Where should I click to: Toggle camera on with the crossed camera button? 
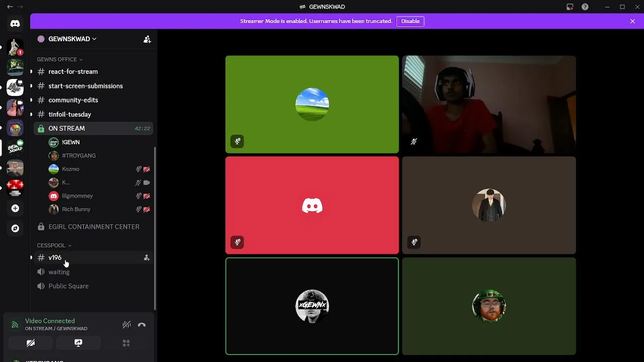pyautogui.click(x=31, y=343)
